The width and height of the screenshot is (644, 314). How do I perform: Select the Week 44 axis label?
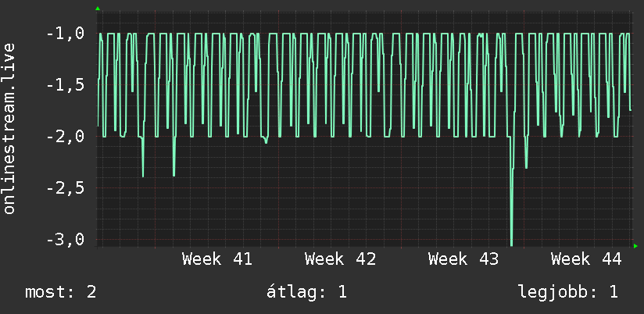coord(586,259)
